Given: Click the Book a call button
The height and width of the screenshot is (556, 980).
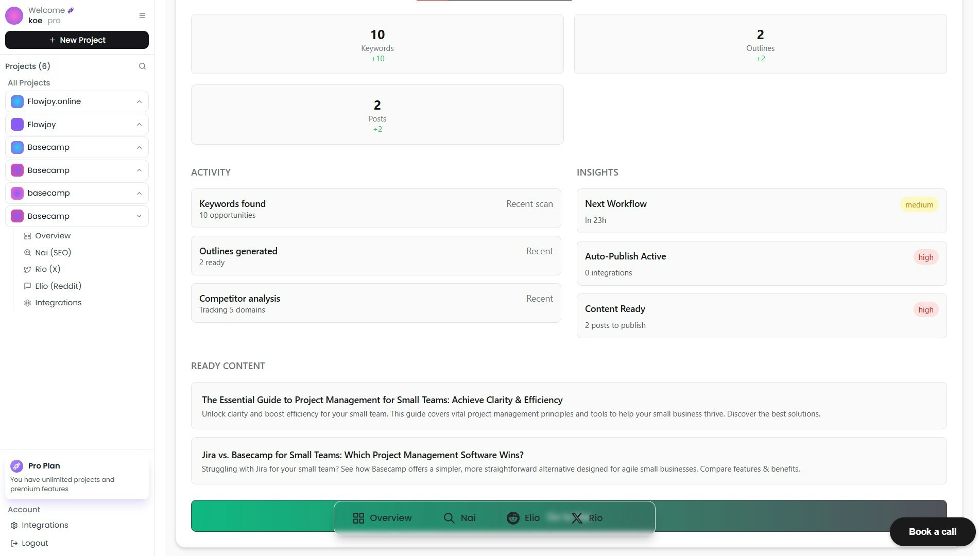Looking at the screenshot, I should (932, 532).
